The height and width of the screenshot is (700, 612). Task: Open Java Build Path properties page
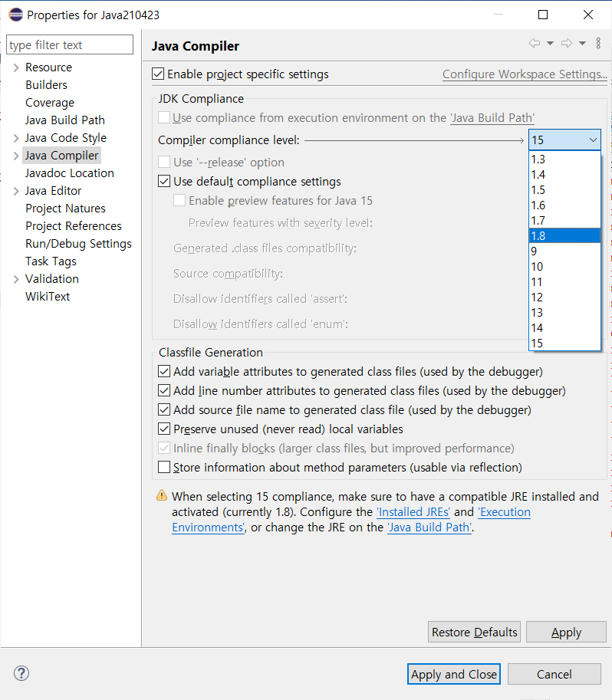click(x=65, y=120)
